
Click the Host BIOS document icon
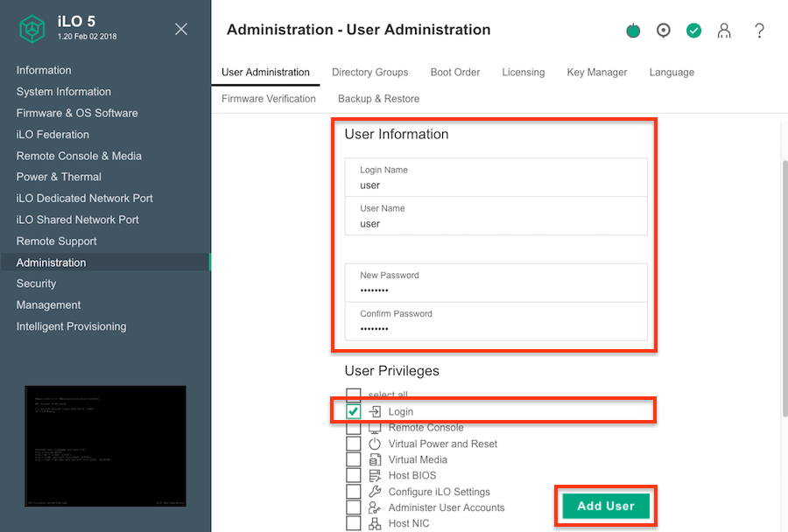(375, 476)
